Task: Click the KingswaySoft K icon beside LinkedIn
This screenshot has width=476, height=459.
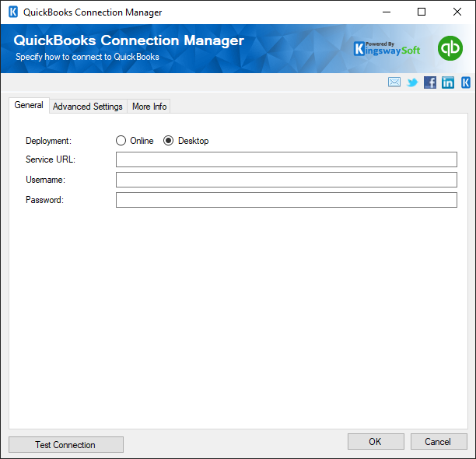Action: coord(466,82)
